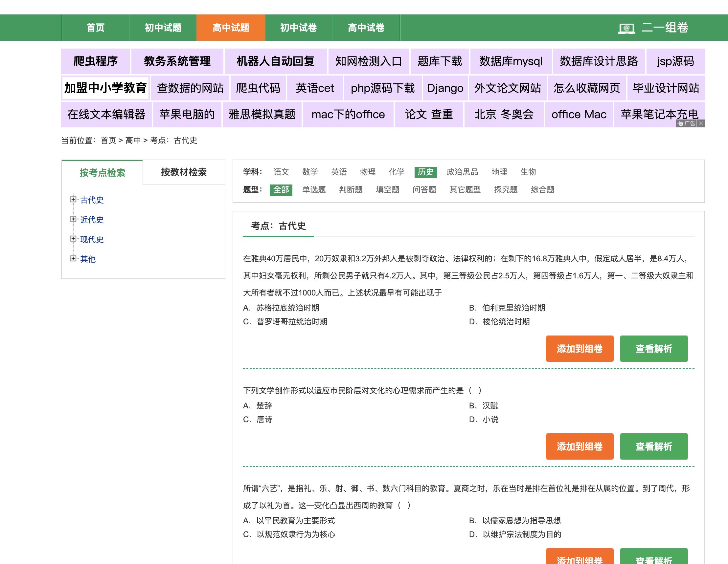Expand the 其他 tree node
Image resolution: width=728 pixels, height=564 pixels.
(x=73, y=258)
